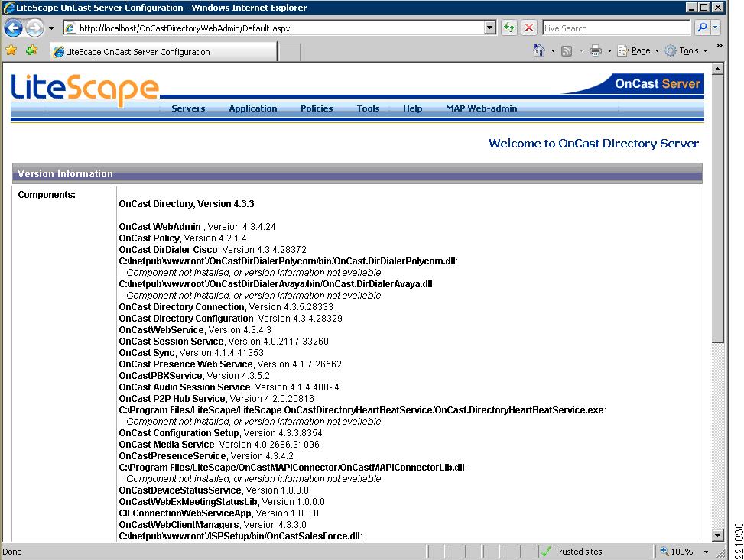Click the OnCastPBXService version line

tap(194, 376)
